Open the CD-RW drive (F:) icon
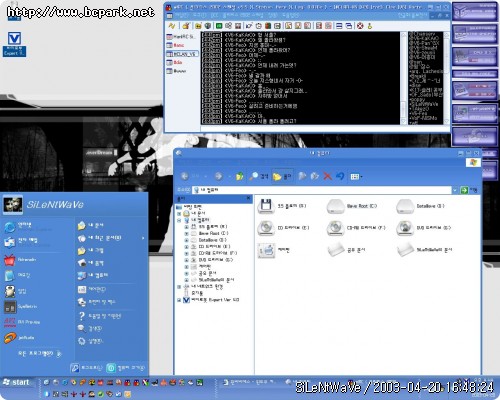 pyautogui.click(x=335, y=228)
